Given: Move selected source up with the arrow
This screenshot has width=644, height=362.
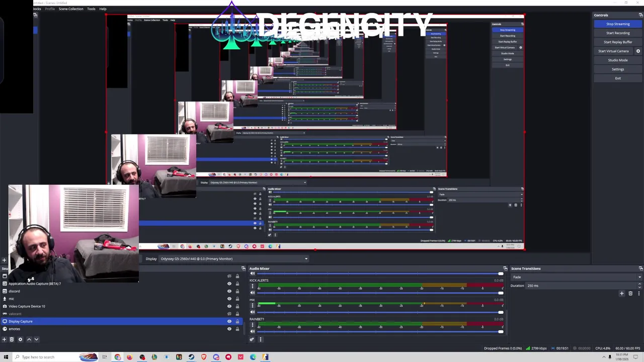Looking at the screenshot, I should (29, 339).
